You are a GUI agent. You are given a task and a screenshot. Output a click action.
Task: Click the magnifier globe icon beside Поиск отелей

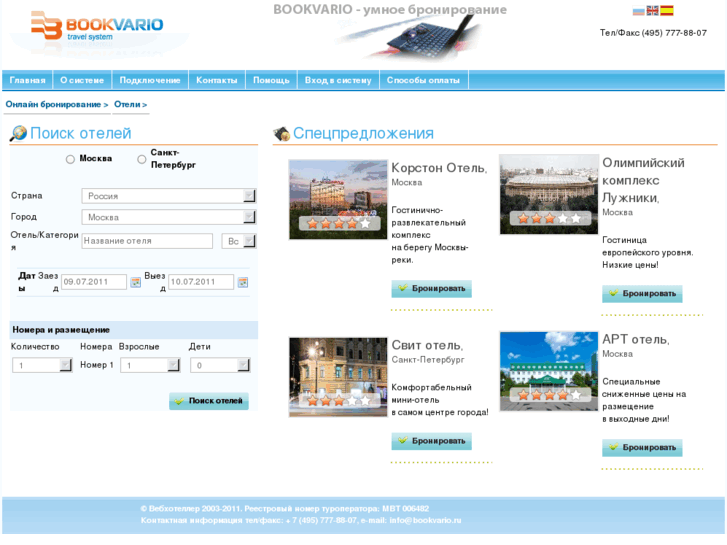tap(18, 133)
